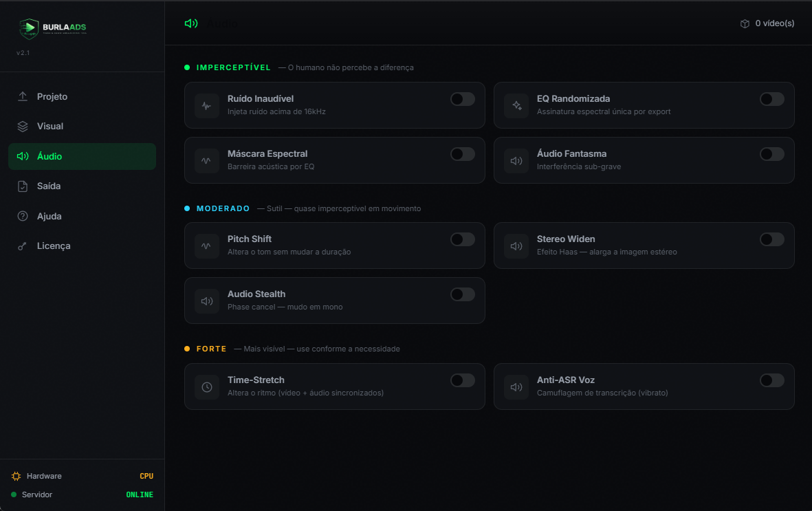This screenshot has width=812, height=511.
Task: Enable the Pitch Shift toggle
Action: tap(463, 239)
